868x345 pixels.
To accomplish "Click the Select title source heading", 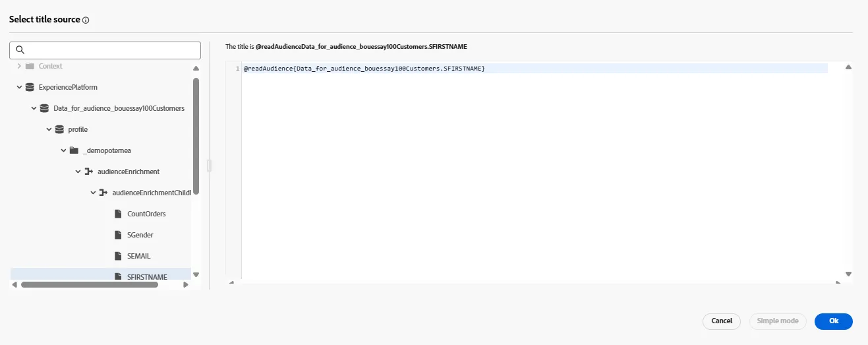I will 45,20.
